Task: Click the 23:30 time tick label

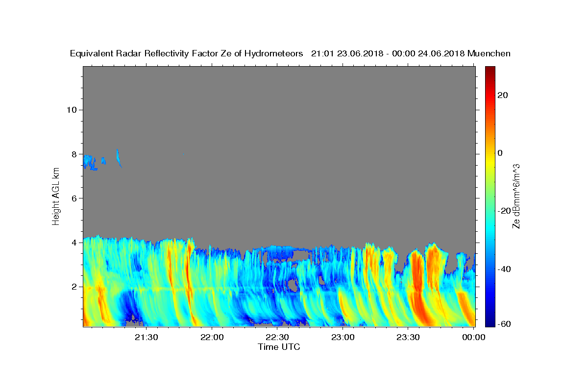Action: click(x=408, y=337)
